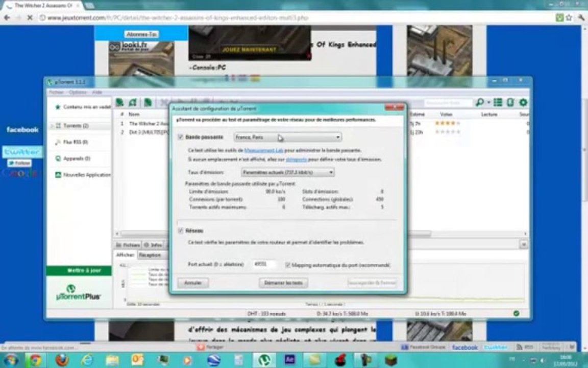Screen dimensions: 588x368
Task: Open the Taux d'émission dropdown
Action: point(288,172)
